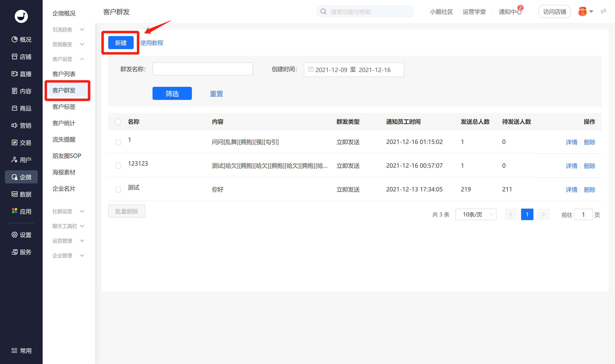Image resolution: width=615 pixels, height=364 pixels.
Task: Open 详情 for the 测试 row
Action: pos(571,189)
